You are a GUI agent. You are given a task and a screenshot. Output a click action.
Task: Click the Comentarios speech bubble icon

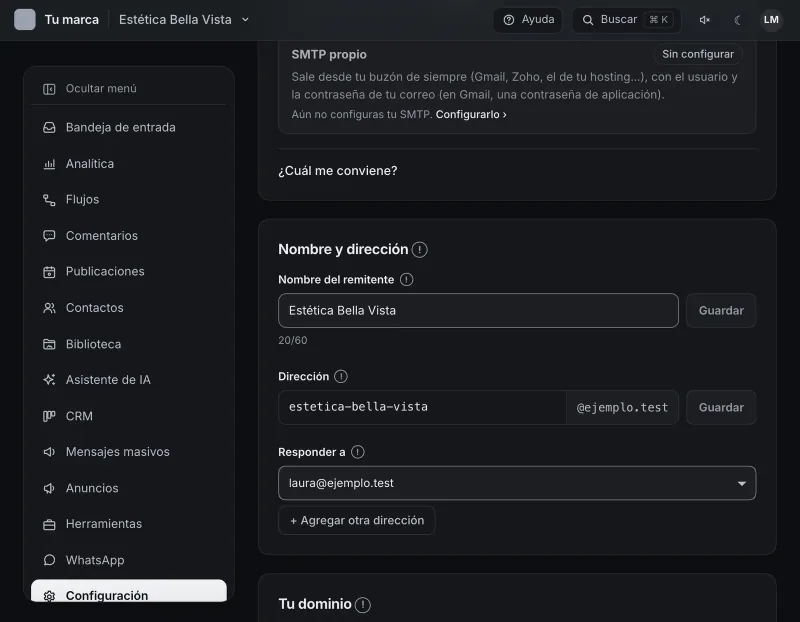[x=49, y=236]
